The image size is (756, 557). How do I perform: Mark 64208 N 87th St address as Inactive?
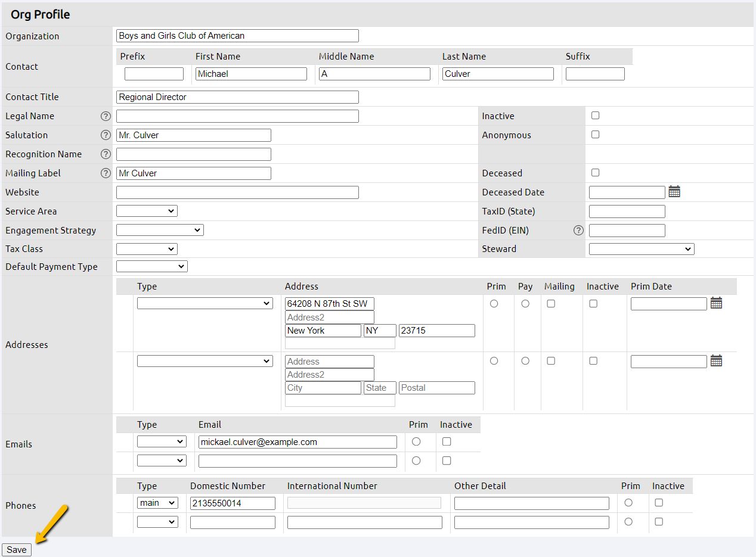[x=593, y=304]
